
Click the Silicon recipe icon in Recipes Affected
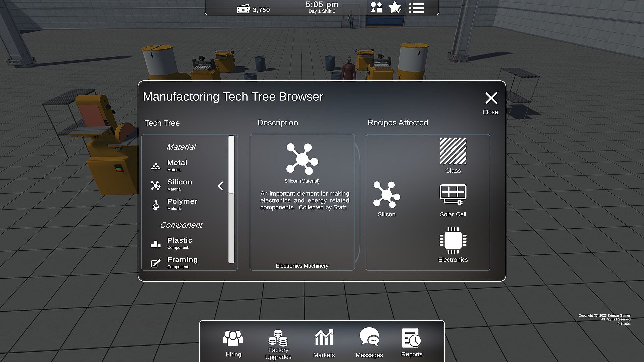pos(386,195)
